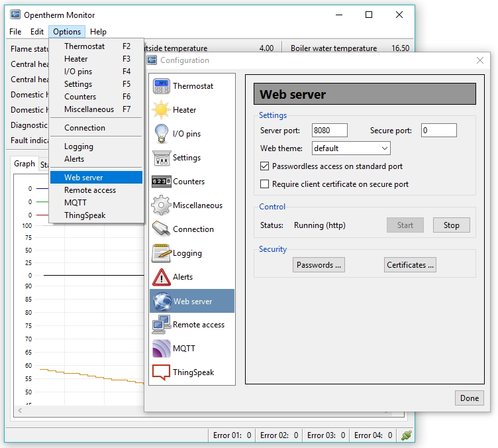498x448 pixels.
Task: Click the Running (http) status text
Action: coord(319,225)
